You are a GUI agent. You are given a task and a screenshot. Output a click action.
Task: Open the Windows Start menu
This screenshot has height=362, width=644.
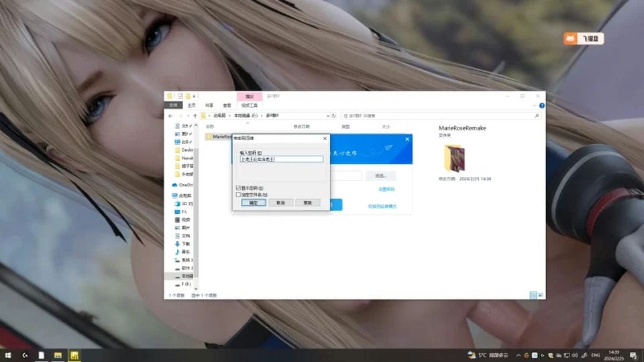click(8, 355)
